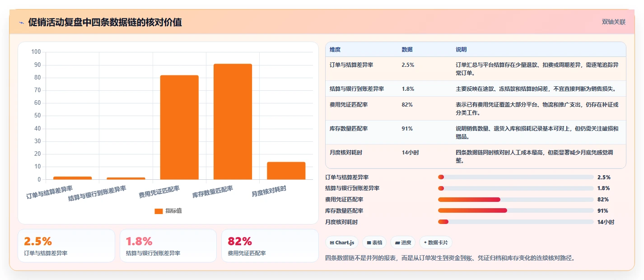
Task: Click the 结算与银行到账差异率 bar in the chart
Action: pyautogui.click(x=126, y=178)
